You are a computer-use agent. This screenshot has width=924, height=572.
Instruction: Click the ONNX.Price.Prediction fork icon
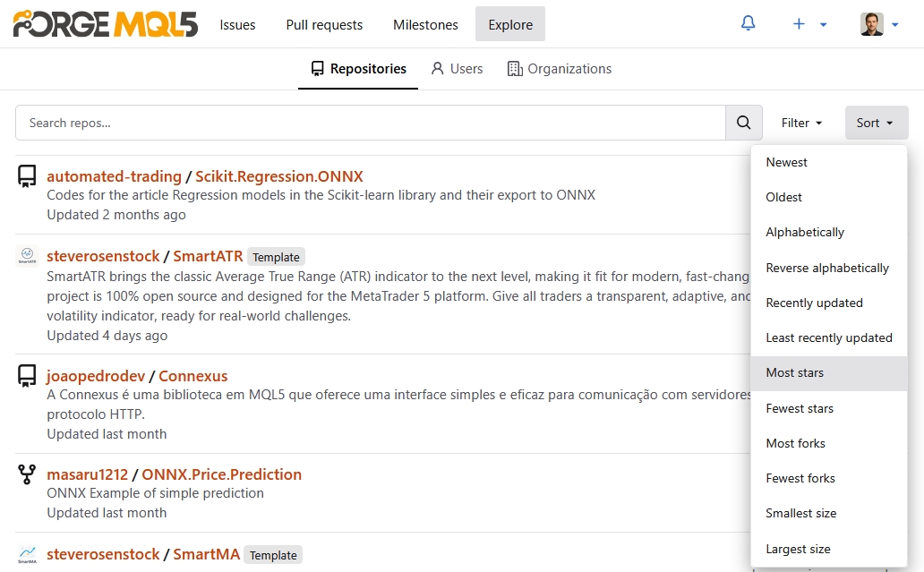(x=27, y=474)
